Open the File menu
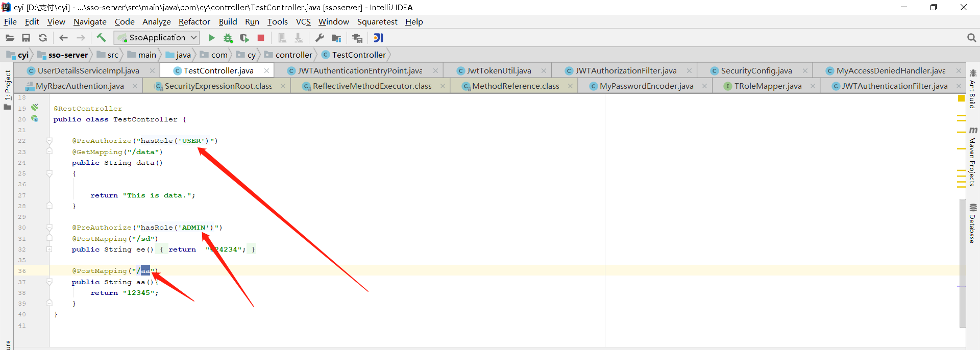The width and height of the screenshot is (980, 350). 10,22
